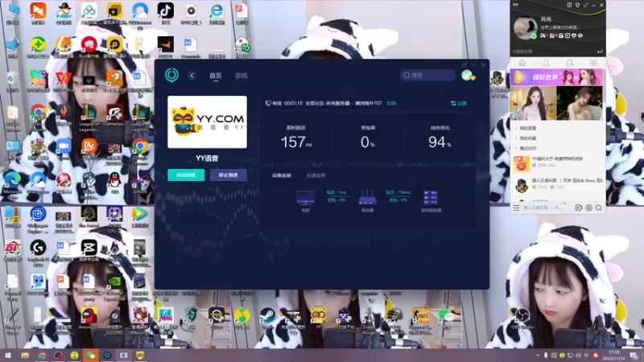Click the 精彩世界 banner in YY
The width and height of the screenshot is (644, 362).
pos(556,77)
